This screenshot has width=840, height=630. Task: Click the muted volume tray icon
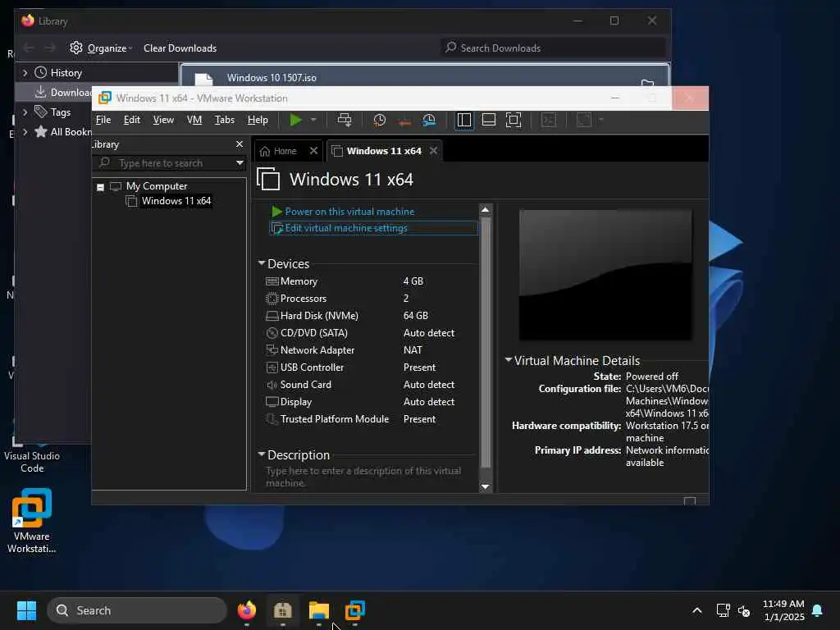743,610
